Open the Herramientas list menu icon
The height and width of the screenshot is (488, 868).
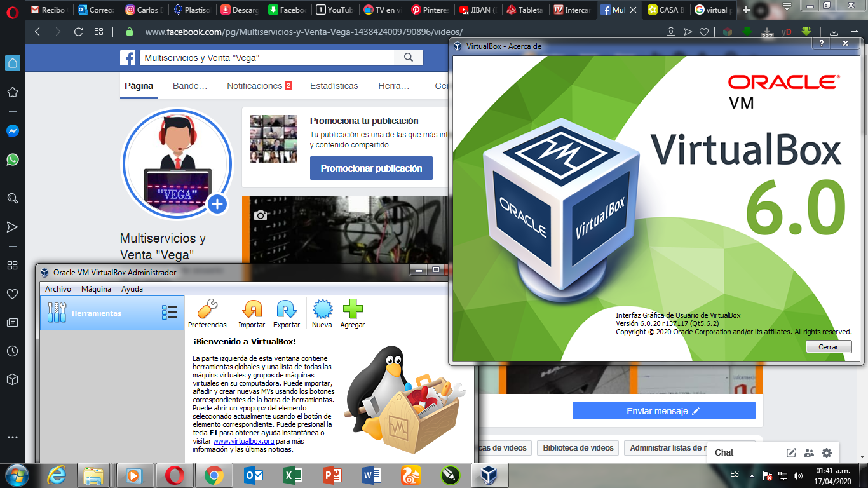(170, 313)
